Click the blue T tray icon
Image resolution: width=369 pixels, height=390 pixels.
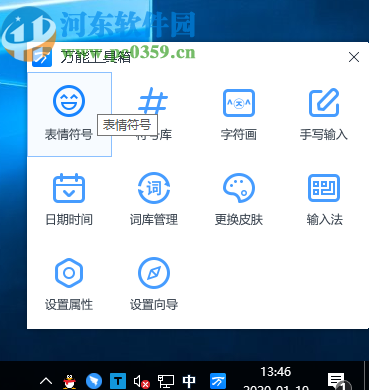[118, 381]
